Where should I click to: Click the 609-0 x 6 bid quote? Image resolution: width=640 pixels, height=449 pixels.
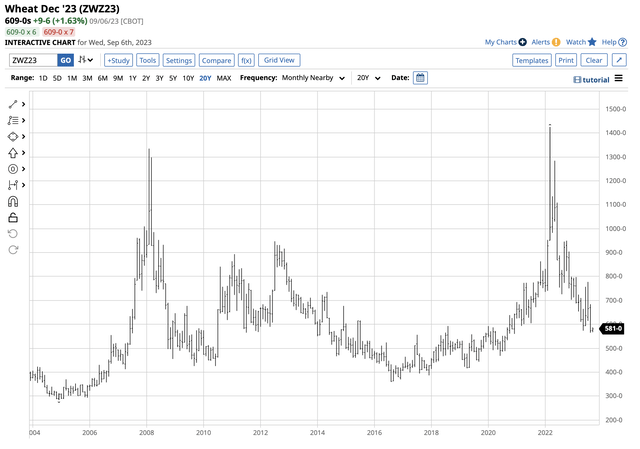coord(21,32)
